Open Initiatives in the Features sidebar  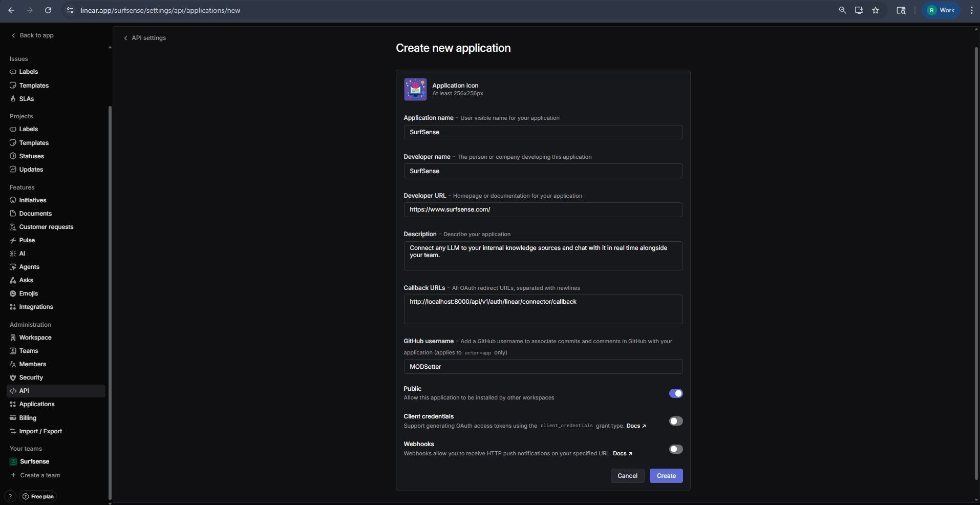pos(32,200)
